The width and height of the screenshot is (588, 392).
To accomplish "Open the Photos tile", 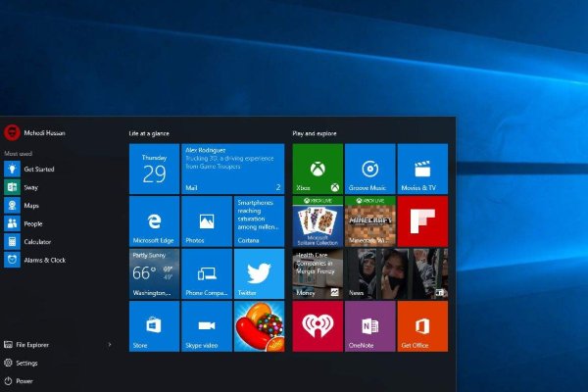I will (x=207, y=221).
